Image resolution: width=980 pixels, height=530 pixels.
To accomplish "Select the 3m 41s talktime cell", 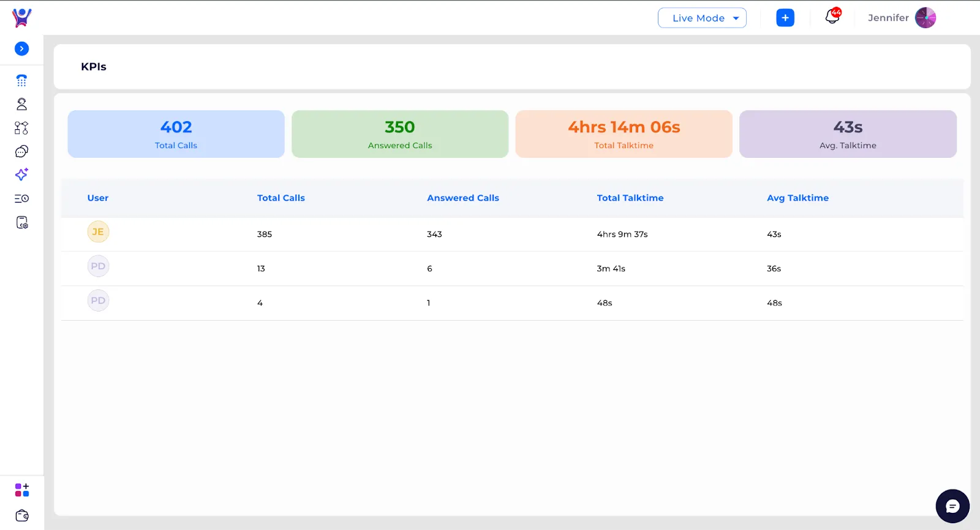I will coord(611,269).
